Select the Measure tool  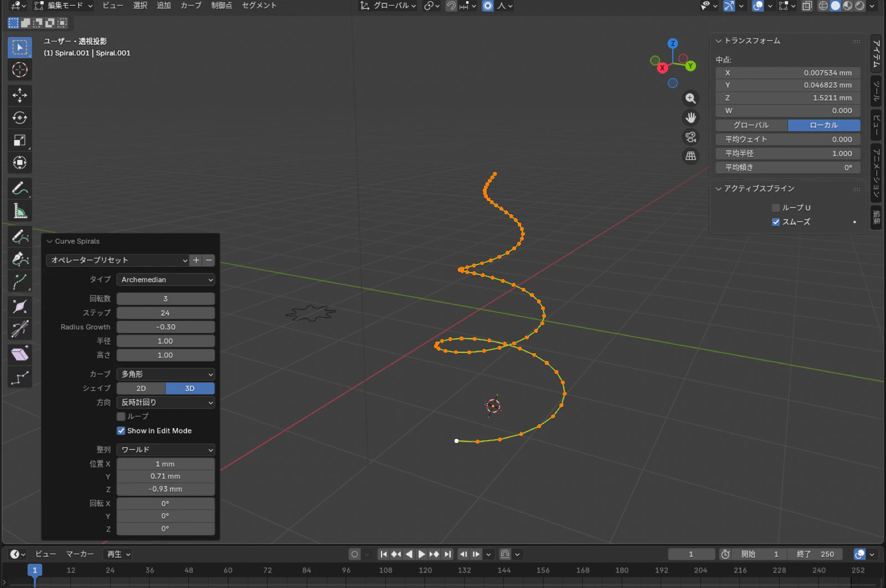[20, 211]
